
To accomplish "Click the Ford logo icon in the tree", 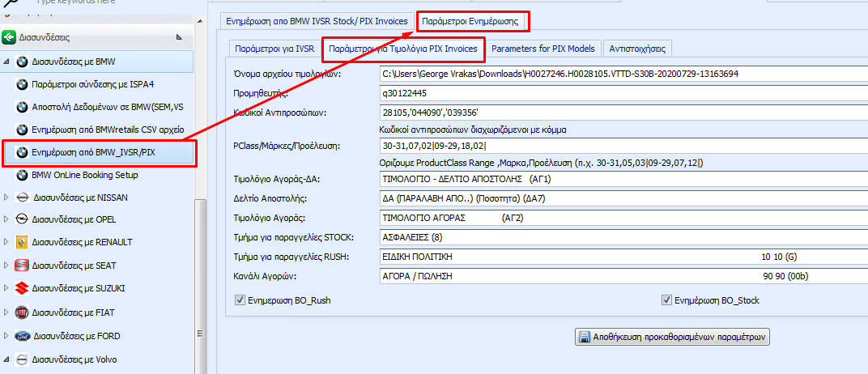I will pyautogui.click(x=22, y=336).
